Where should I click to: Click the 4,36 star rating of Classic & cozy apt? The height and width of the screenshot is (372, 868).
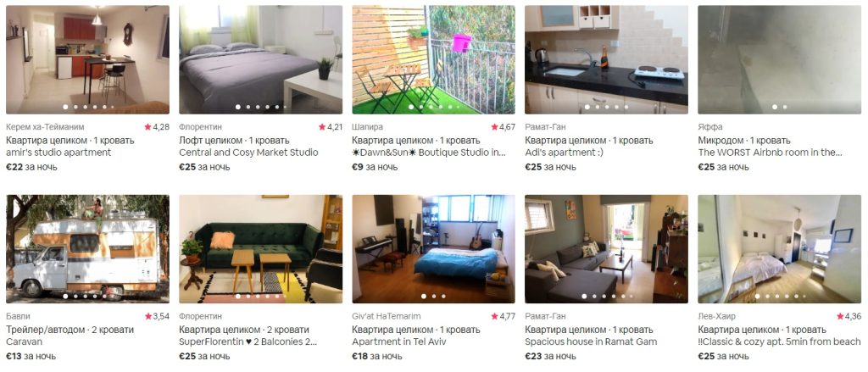849,316
